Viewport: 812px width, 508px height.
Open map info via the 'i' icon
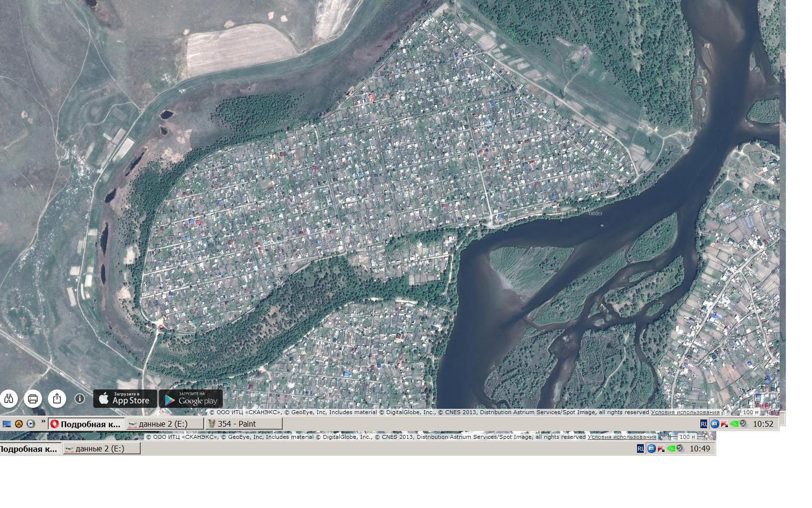click(80, 399)
